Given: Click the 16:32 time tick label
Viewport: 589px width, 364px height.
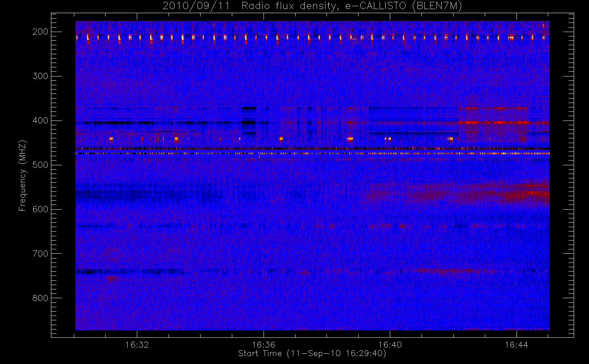Looking at the screenshot, I should click(x=137, y=345).
